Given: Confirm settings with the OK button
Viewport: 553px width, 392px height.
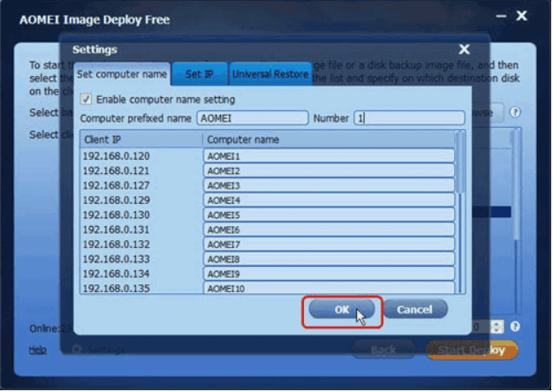Looking at the screenshot, I should [342, 309].
